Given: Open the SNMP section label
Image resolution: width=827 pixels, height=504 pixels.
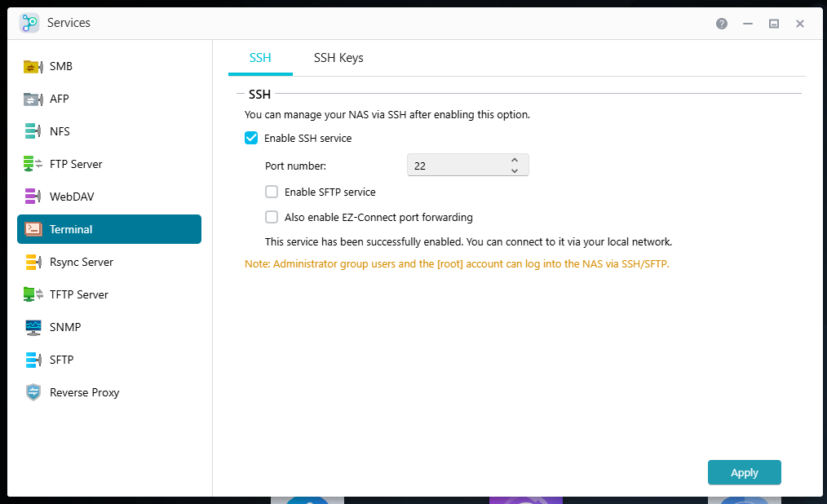Looking at the screenshot, I should [x=65, y=327].
